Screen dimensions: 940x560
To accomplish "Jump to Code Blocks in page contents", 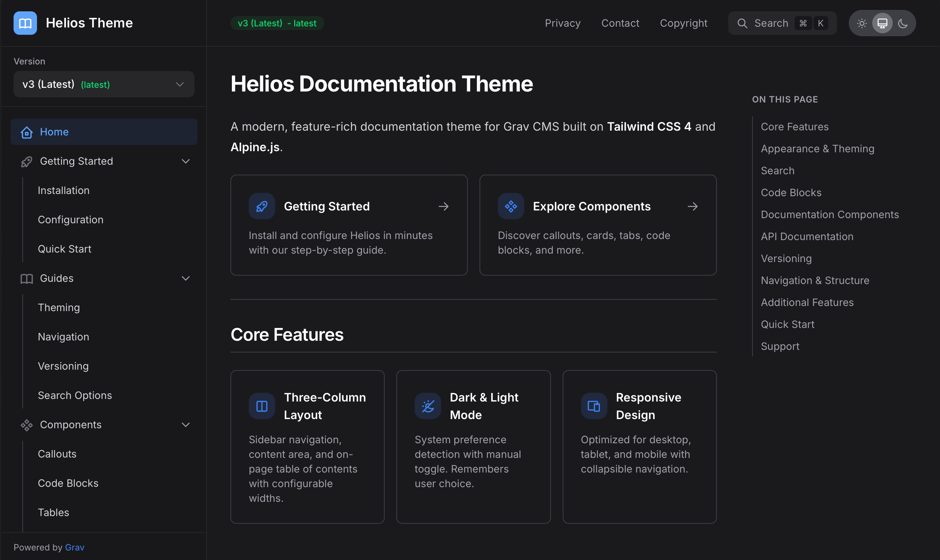I will pos(791,193).
